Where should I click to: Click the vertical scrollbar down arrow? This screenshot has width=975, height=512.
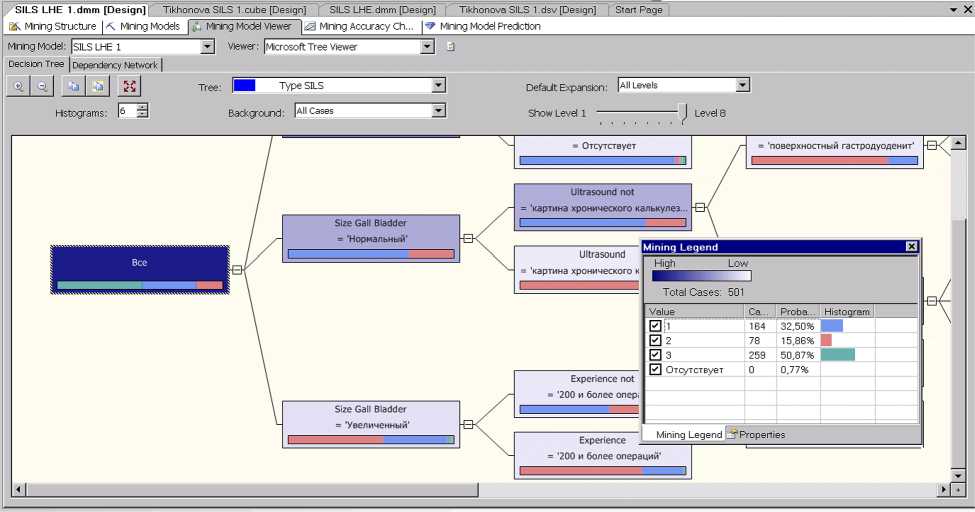click(x=958, y=475)
